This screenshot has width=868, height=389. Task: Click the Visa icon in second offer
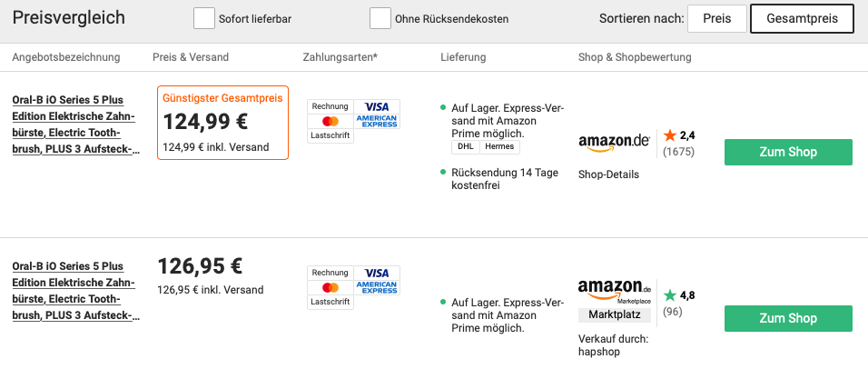(377, 273)
